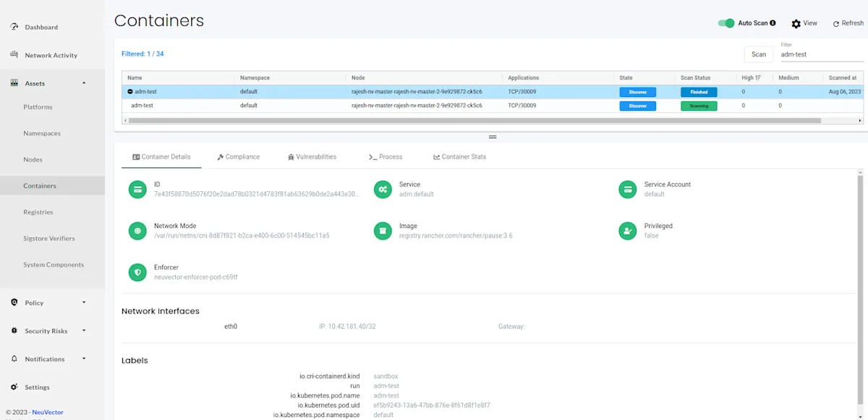
Task: Click the Security Risks bug icon
Action: [x=14, y=330]
